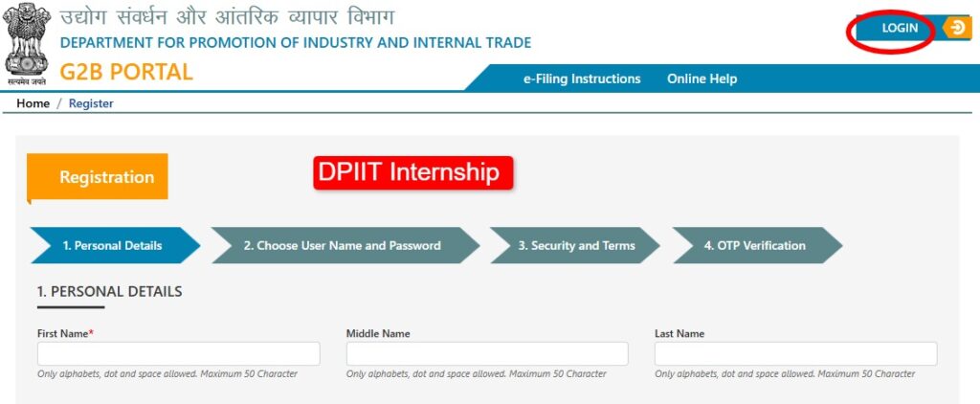Focus the Last Name input field
Screen dimensions: 980x404
pyautogui.click(x=795, y=353)
